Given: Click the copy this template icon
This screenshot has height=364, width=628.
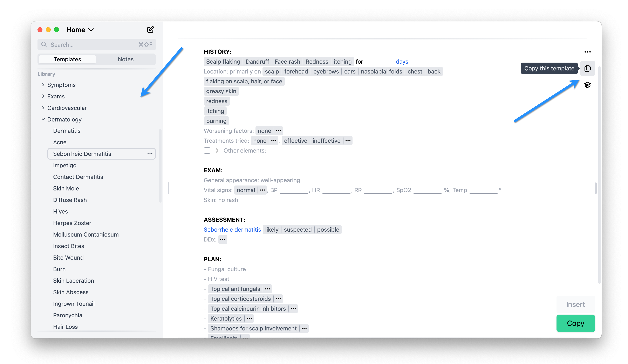Looking at the screenshot, I should click(x=587, y=68).
